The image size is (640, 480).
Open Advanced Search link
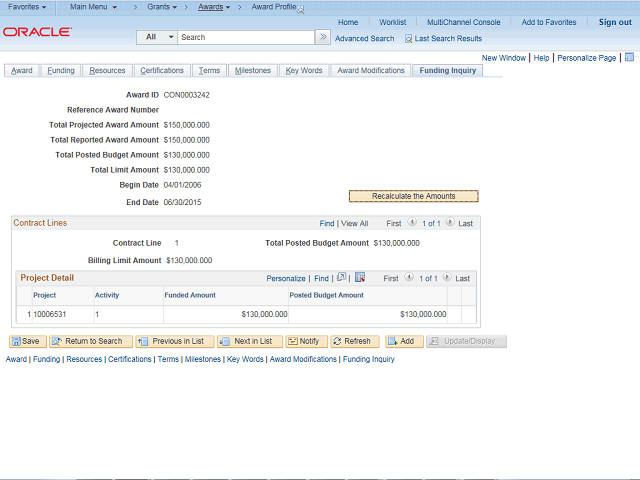point(364,39)
